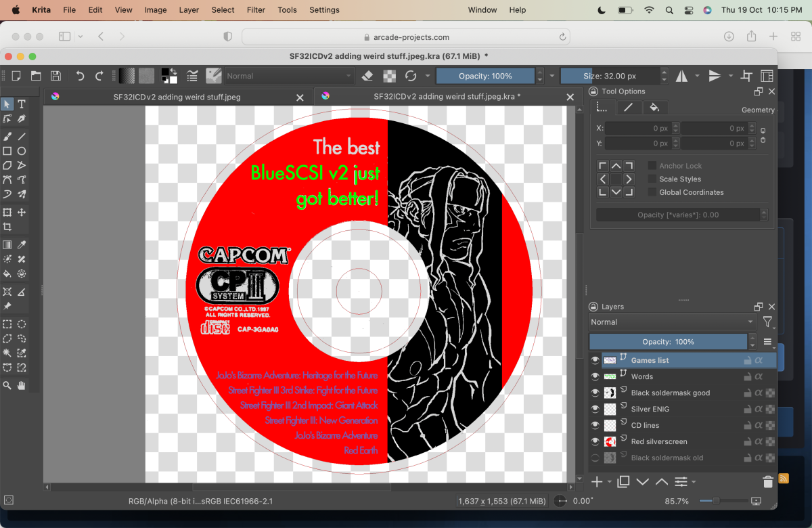Image resolution: width=812 pixels, height=528 pixels.
Task: Select the Elliptical Selection tool
Action: point(22,324)
